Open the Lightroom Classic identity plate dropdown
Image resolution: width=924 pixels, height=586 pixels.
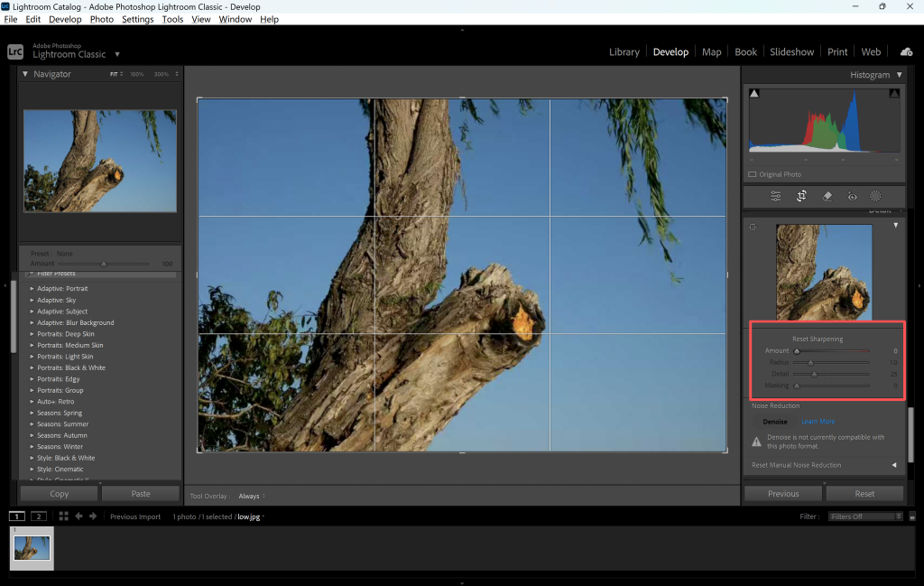[117, 54]
